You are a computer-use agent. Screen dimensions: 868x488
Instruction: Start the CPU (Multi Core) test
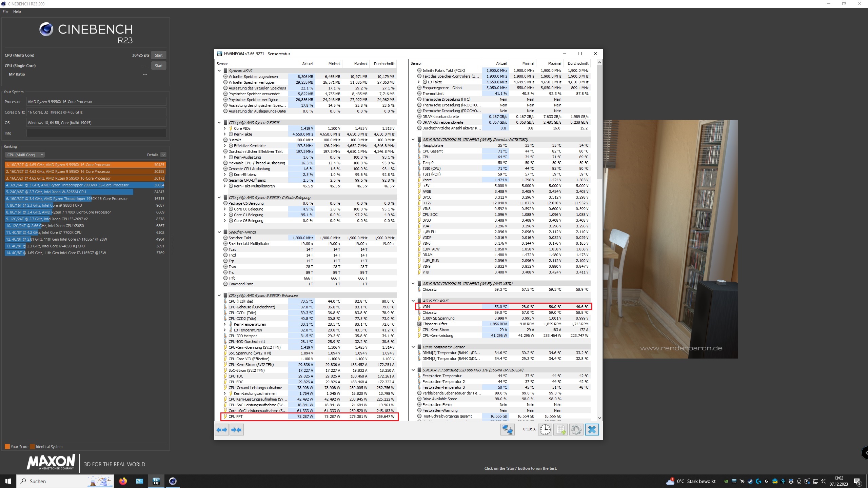158,55
